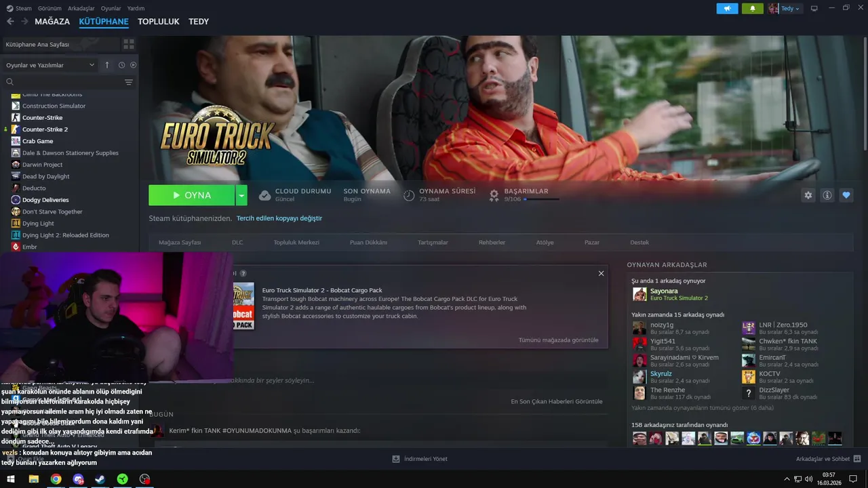Image resolution: width=868 pixels, height=488 pixels.
Task: Open the Rehberler tab
Action: 492,242
